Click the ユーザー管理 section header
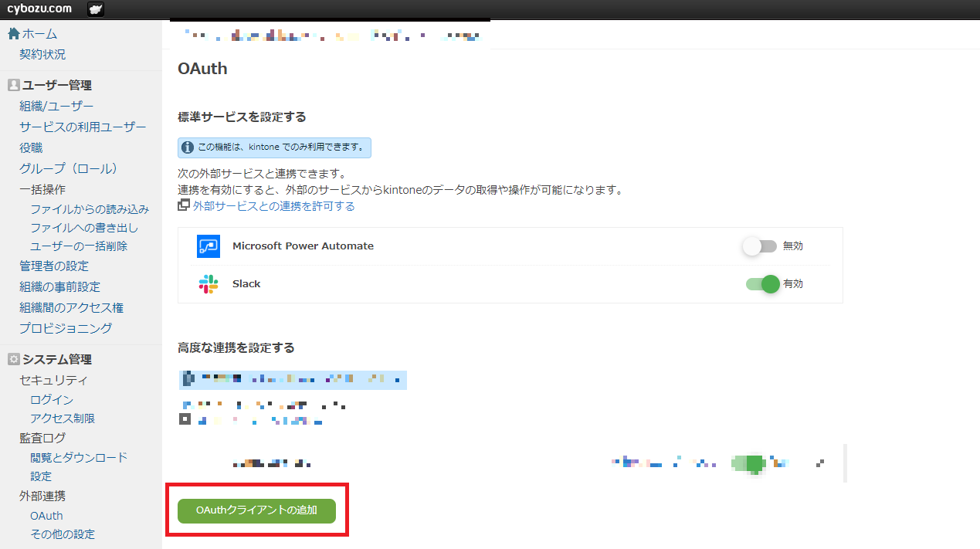Viewport: 980px width, 549px height. pyautogui.click(x=57, y=86)
